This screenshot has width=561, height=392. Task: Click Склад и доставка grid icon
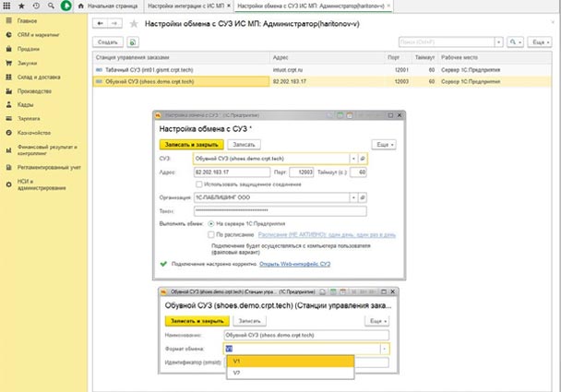pos(9,77)
